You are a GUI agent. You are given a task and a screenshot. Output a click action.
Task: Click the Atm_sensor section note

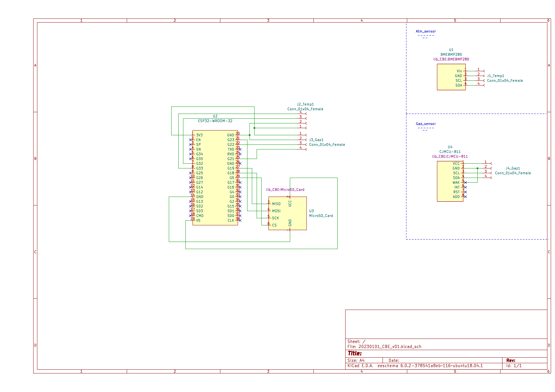(426, 31)
